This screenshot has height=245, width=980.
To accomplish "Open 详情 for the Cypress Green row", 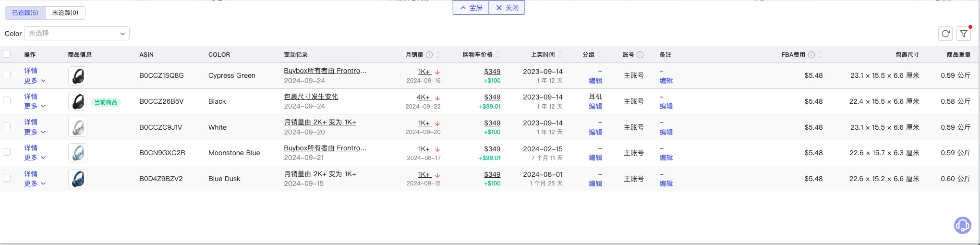I will [x=31, y=71].
